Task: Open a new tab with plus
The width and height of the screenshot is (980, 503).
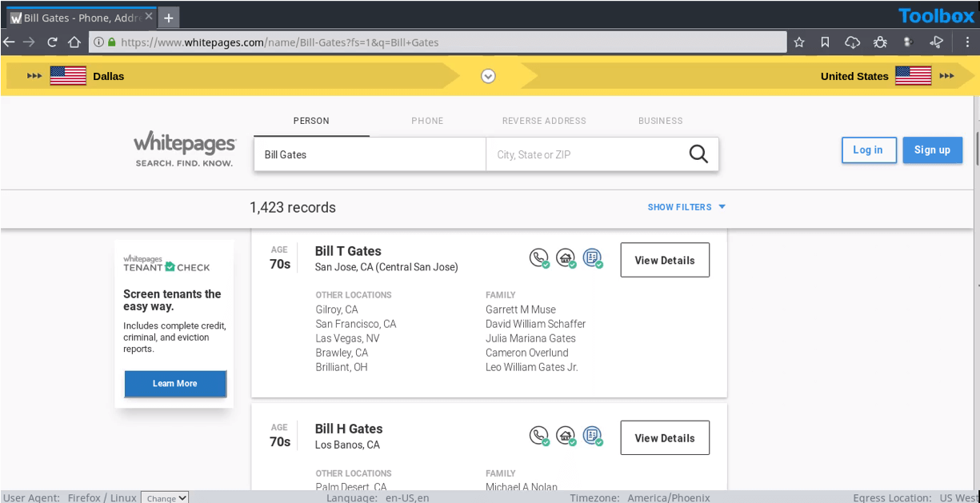Action: coord(169,18)
